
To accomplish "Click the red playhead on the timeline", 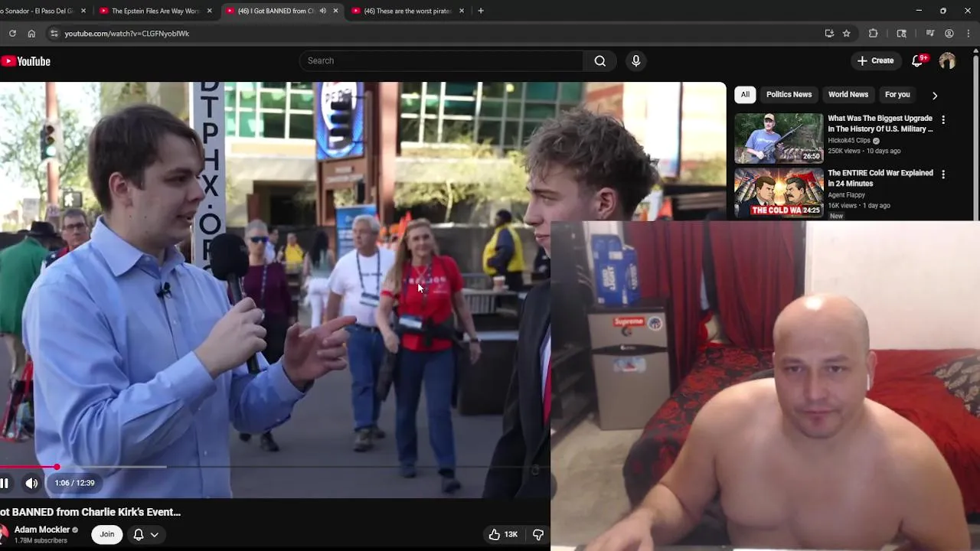I will pos(57,466).
